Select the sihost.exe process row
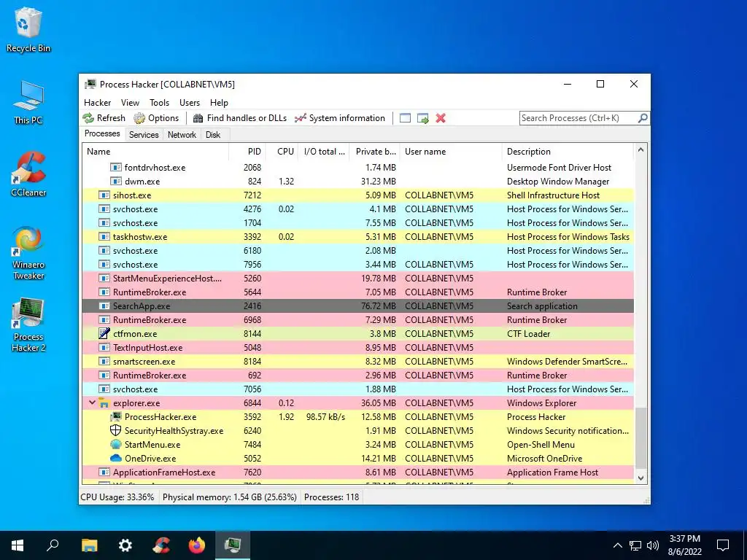The width and height of the screenshot is (747, 560). pos(357,195)
